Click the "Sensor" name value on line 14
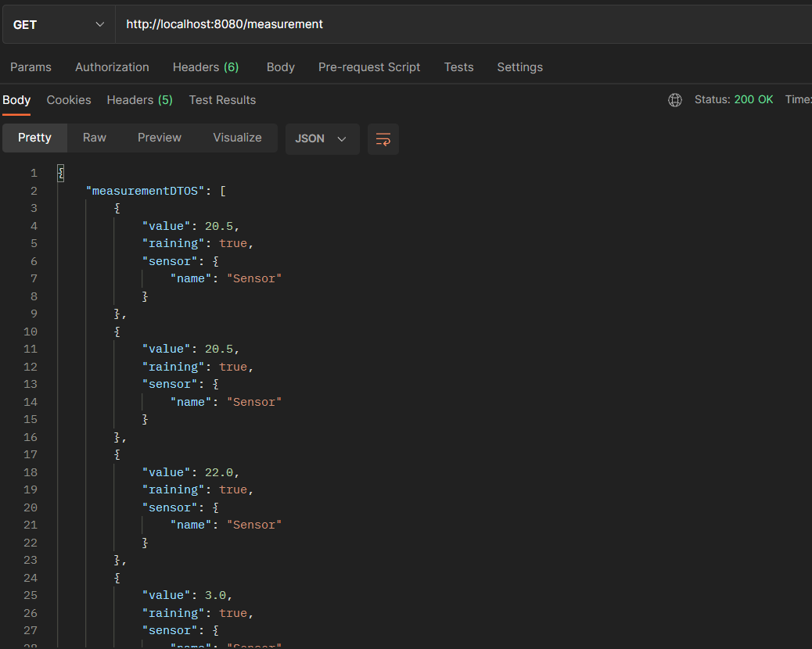Viewport: 812px width, 649px height. (253, 402)
